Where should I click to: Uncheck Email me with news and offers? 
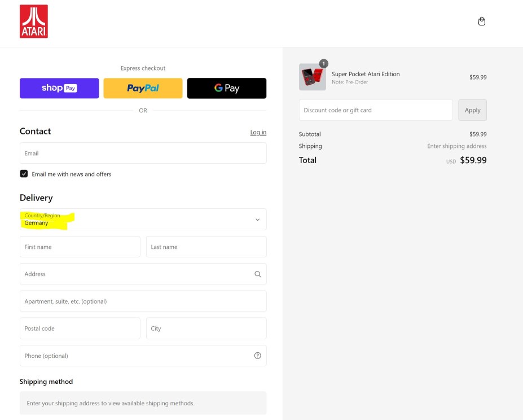(x=24, y=174)
